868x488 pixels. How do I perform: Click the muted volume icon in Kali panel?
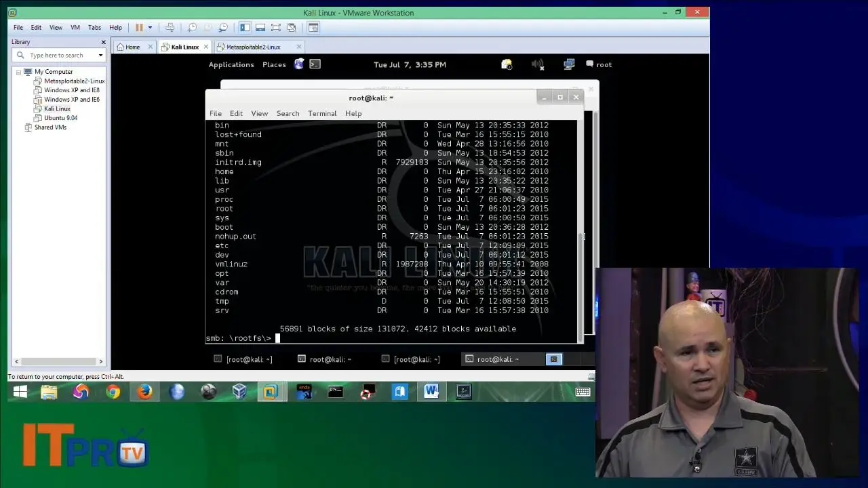(x=538, y=64)
